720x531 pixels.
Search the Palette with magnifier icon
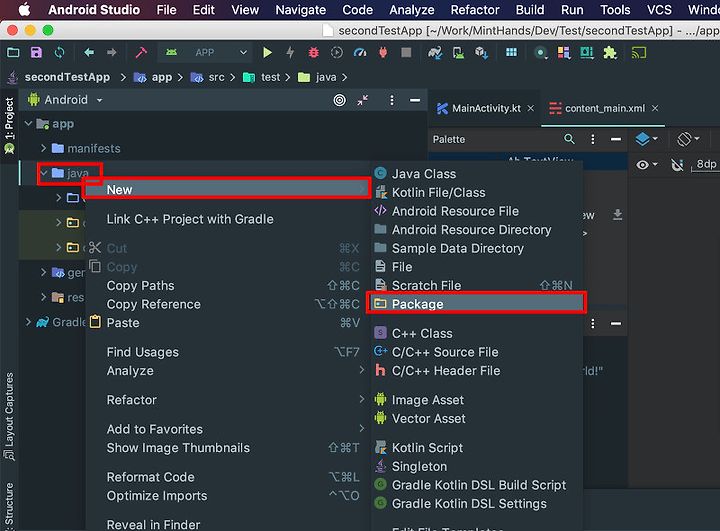click(x=569, y=139)
